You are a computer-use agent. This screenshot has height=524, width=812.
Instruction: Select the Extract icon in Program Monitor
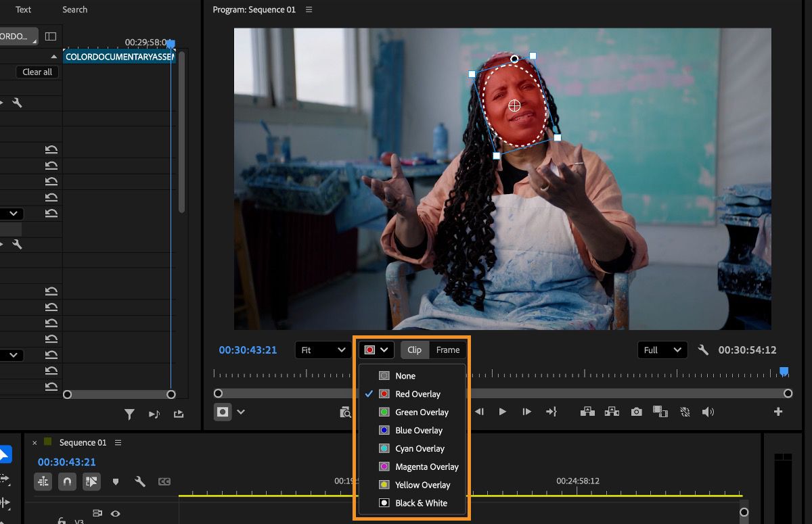click(612, 411)
